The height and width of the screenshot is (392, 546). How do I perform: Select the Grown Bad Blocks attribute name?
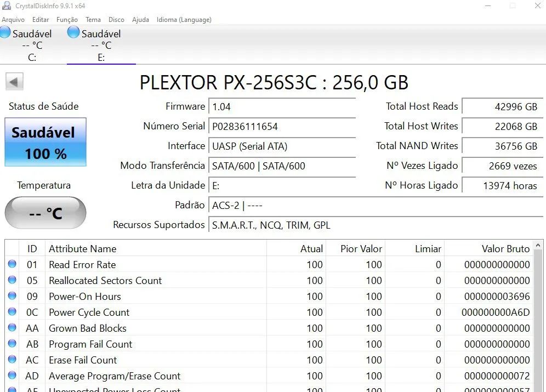coord(87,328)
